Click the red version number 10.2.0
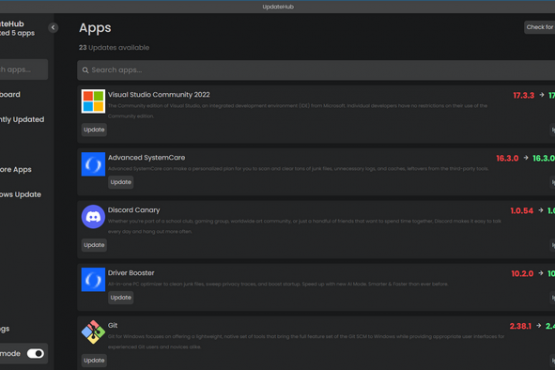The image size is (555, 370). pyautogui.click(x=522, y=274)
